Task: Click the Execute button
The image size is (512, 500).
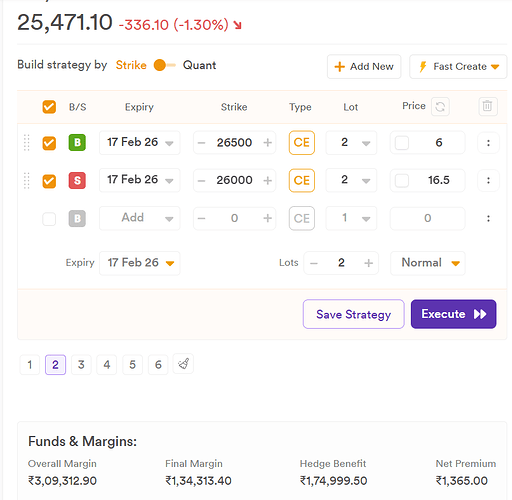Action: 453,314
